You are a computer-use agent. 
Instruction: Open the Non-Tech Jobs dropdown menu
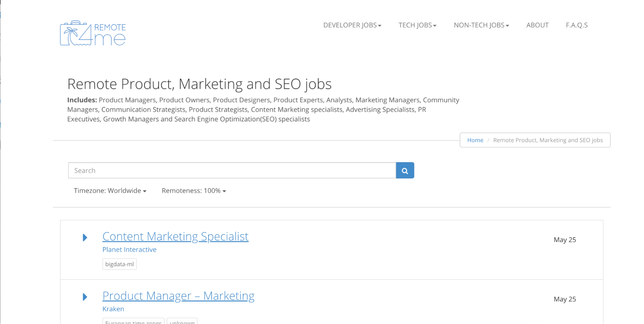point(481,25)
